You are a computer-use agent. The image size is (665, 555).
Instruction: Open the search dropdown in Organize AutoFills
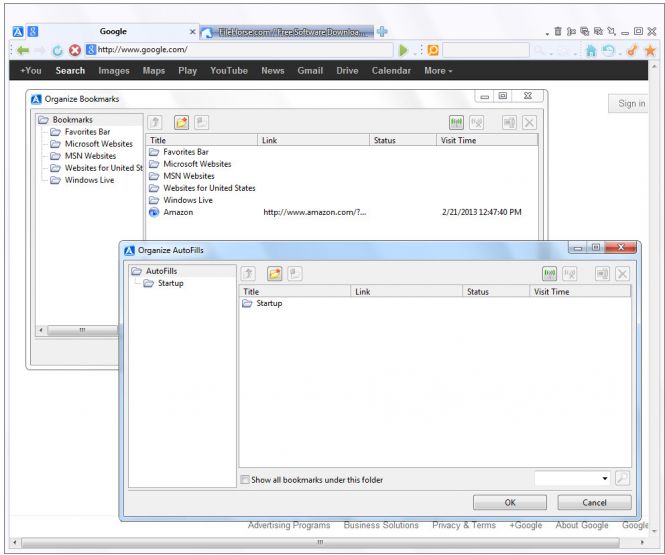click(x=604, y=478)
